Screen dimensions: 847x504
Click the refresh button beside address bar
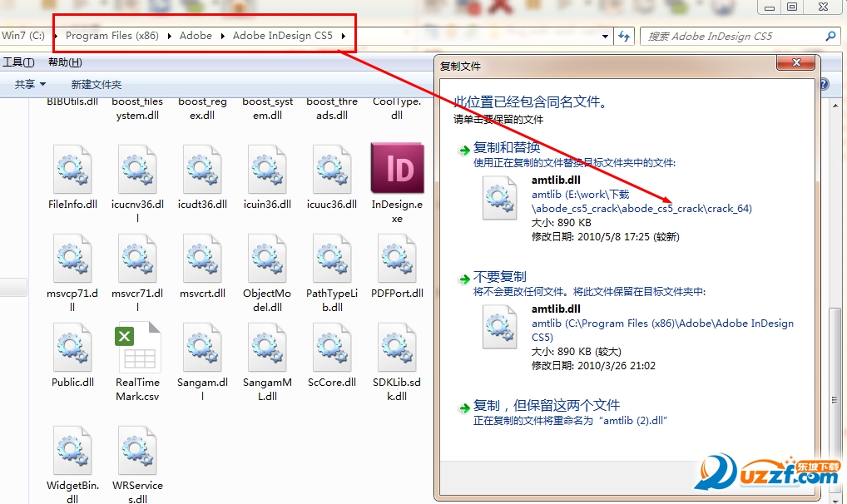click(x=624, y=37)
